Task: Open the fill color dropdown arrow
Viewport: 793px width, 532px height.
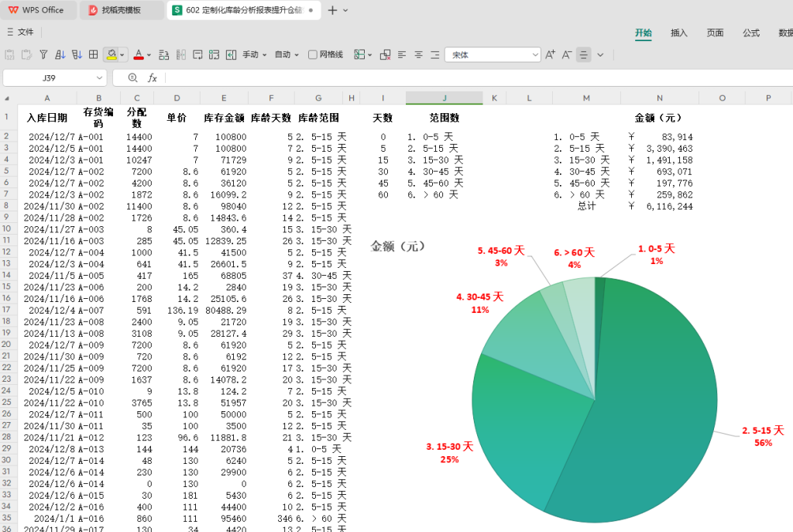Action: pyautogui.click(x=122, y=55)
